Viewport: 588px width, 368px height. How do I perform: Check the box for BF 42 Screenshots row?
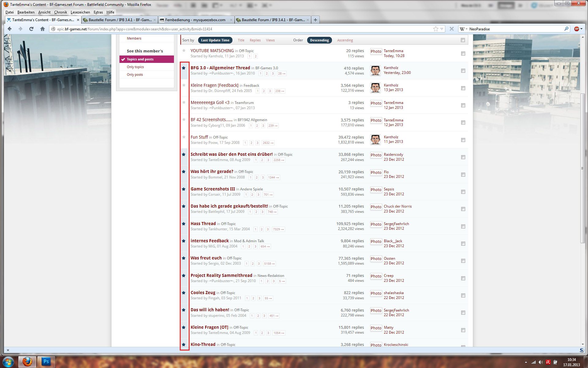(463, 123)
